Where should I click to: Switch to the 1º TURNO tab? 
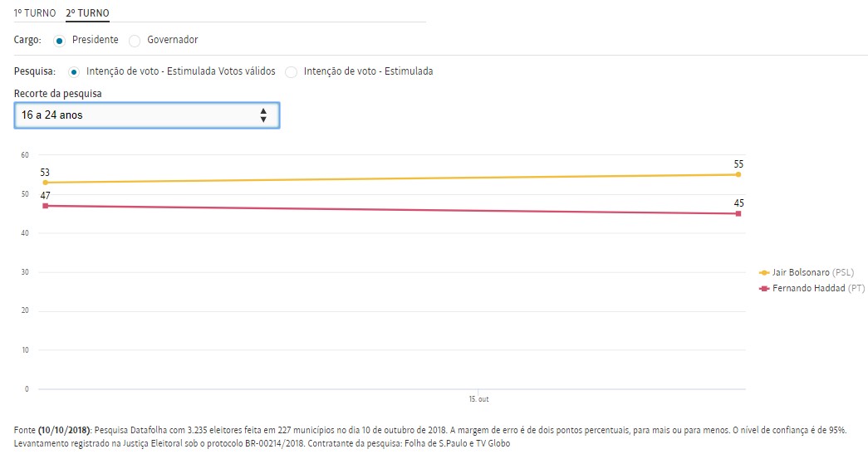pos(35,13)
